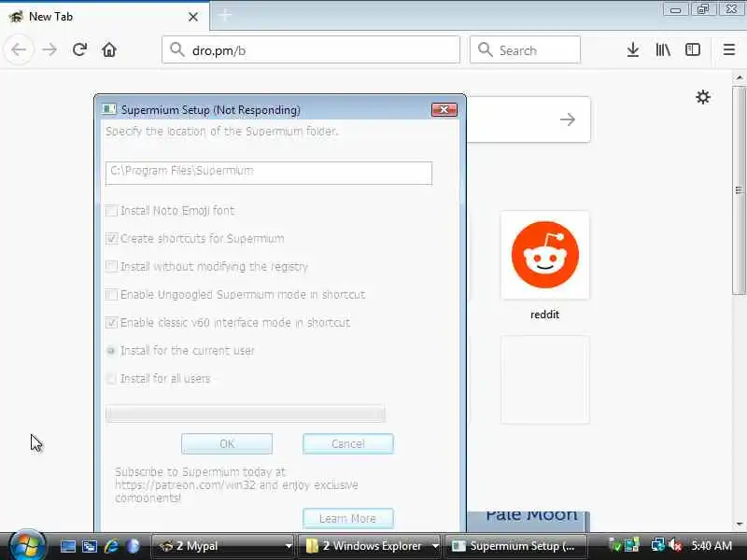
Task: Expand the Mypal taskbar group arrow
Action: click(289, 546)
